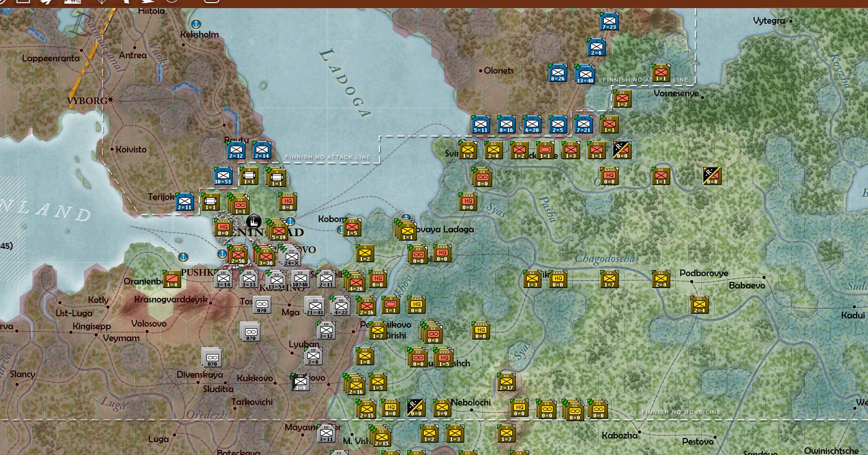This screenshot has height=455, width=868.
Task: Click the Soviet 1=5 unit at Kobona
Action: click(352, 228)
